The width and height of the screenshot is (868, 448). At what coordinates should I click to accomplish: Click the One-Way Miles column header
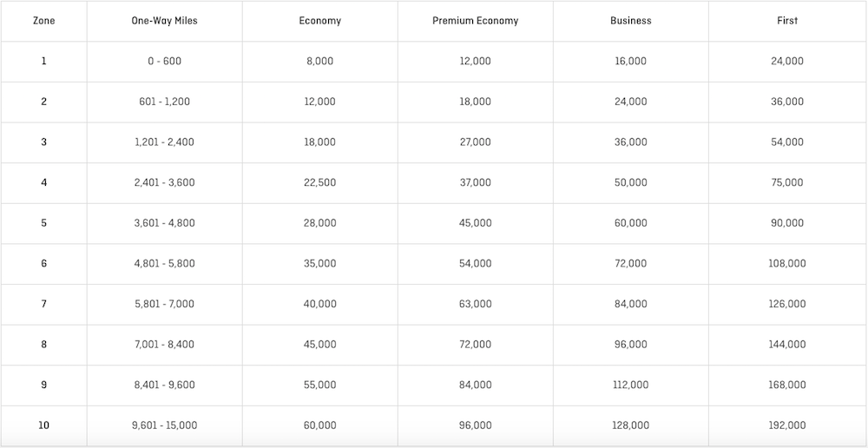point(164,21)
